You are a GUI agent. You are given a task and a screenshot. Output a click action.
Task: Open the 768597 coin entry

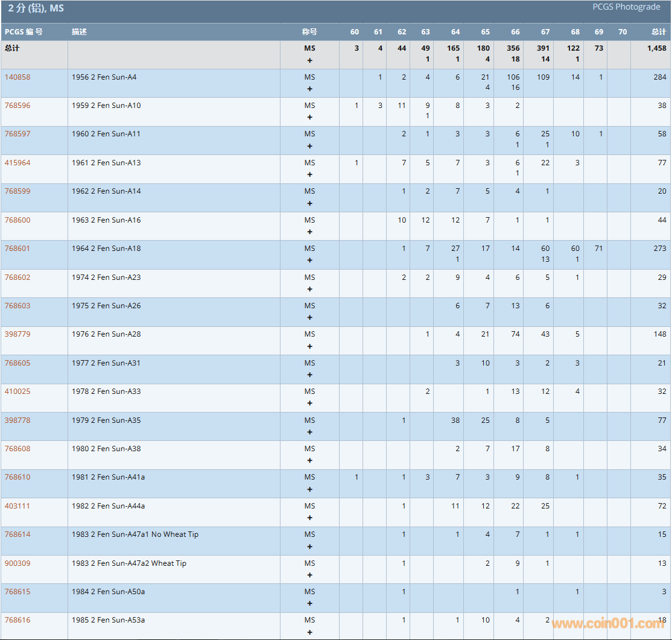(17, 134)
